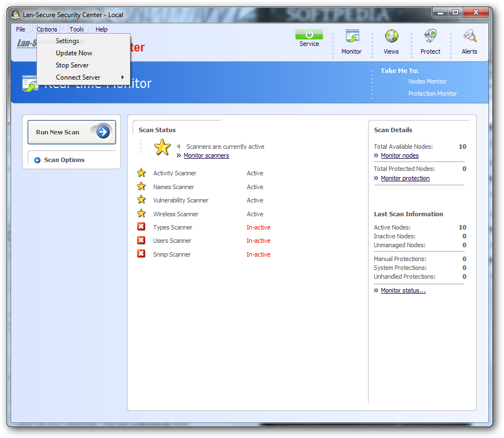Click the System Protections label

pyautogui.click(x=400, y=268)
